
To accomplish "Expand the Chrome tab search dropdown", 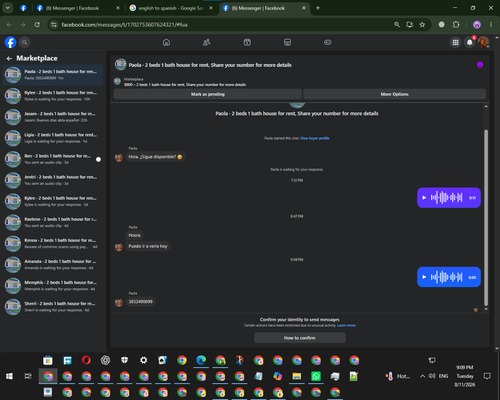I will 8,8.
